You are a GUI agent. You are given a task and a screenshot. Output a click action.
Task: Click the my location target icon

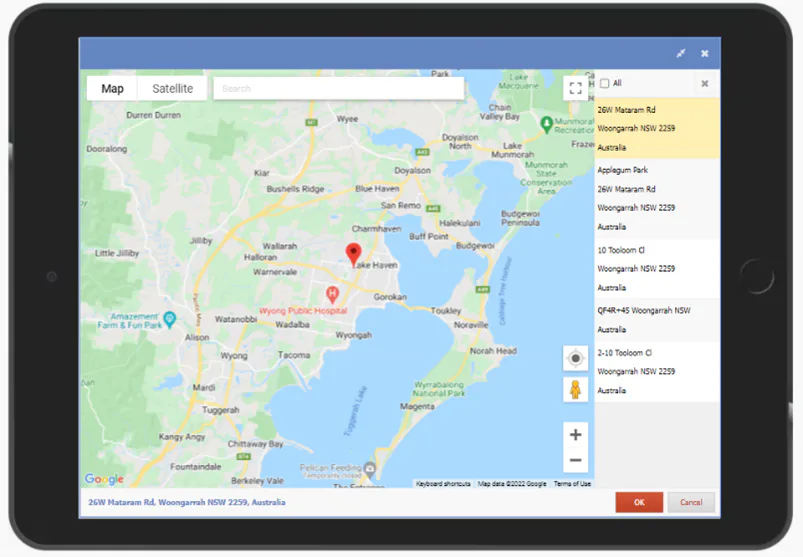pyautogui.click(x=575, y=358)
